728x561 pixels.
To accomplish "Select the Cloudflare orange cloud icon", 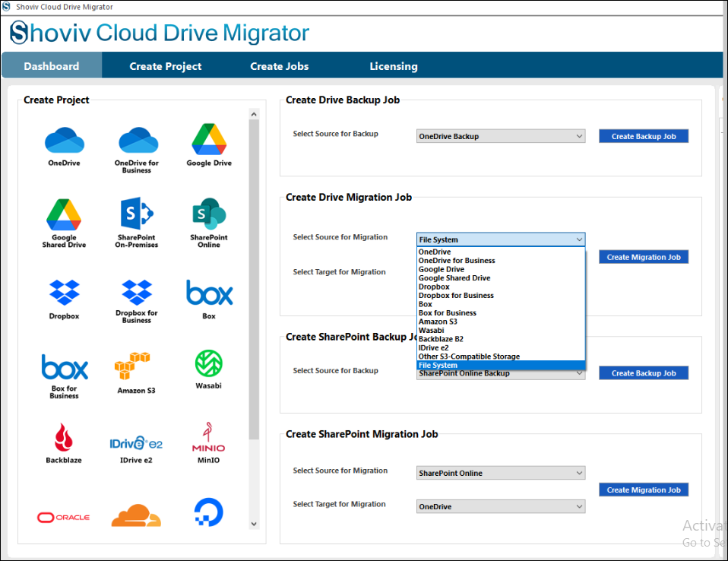I will tap(136, 515).
